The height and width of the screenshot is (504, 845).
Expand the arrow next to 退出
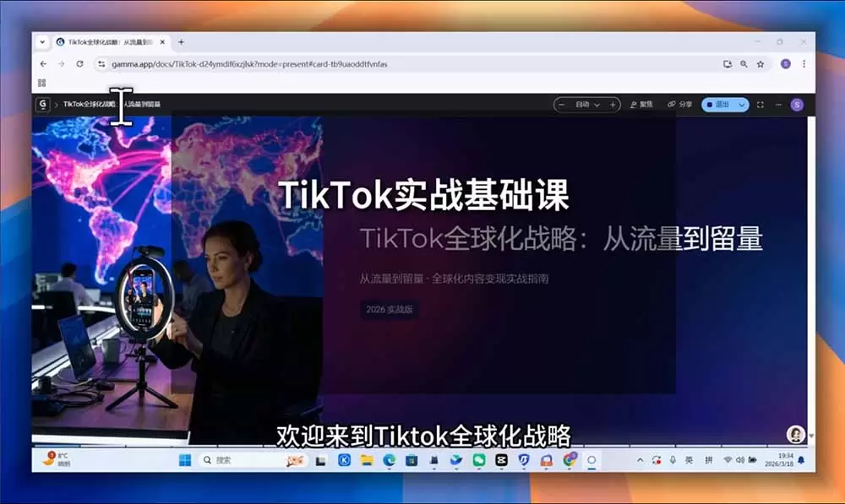coord(742,105)
